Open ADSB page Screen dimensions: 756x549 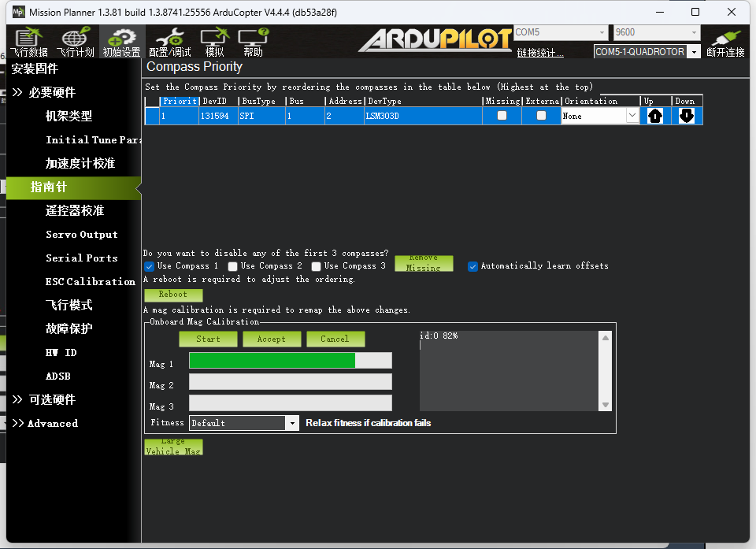(57, 377)
